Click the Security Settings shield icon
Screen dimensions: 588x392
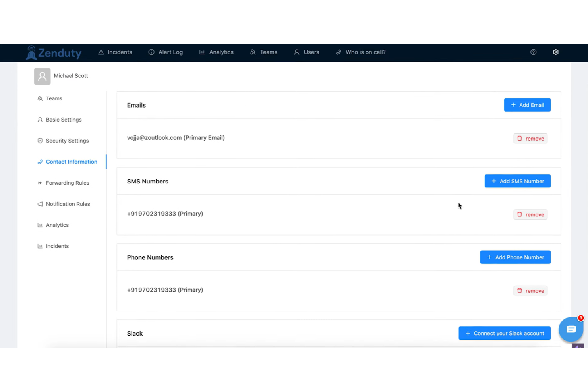pos(40,141)
